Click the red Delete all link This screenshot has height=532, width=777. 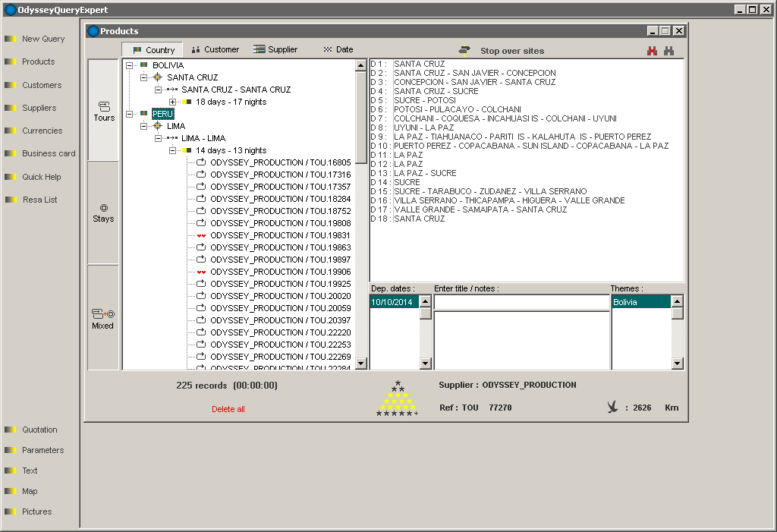228,409
